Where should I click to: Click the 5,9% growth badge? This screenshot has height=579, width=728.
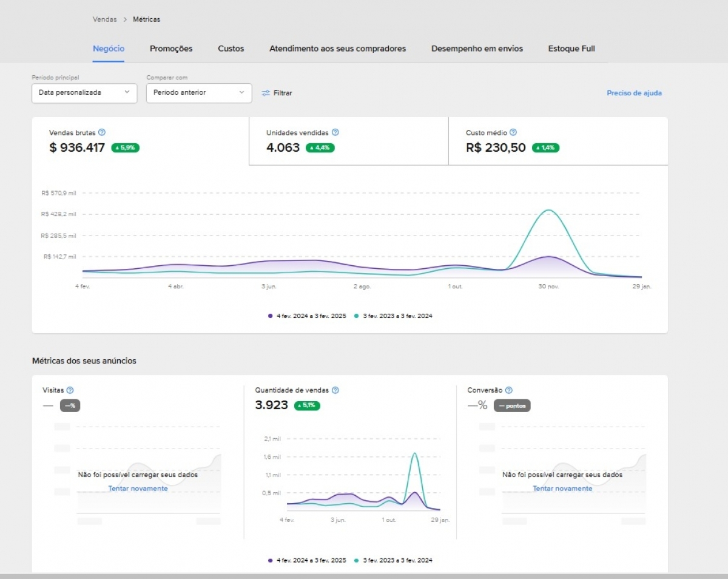126,147
